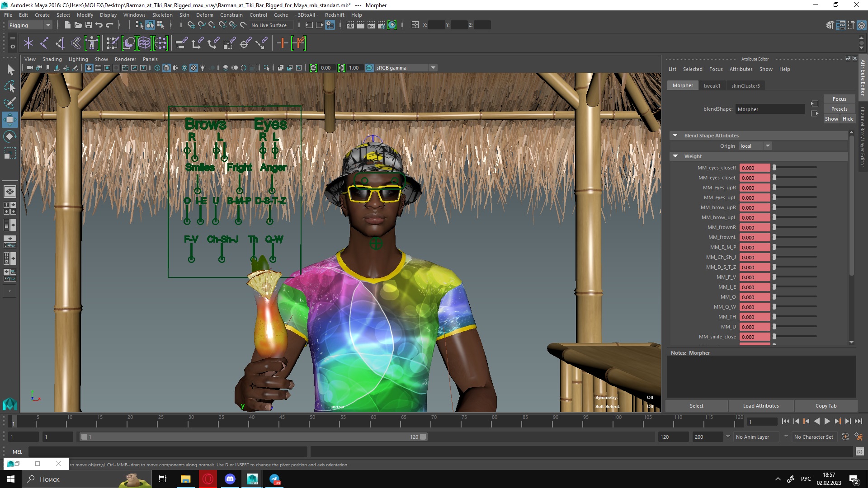
Task: Expand the Blend Shape Attributes section
Action: click(675, 135)
